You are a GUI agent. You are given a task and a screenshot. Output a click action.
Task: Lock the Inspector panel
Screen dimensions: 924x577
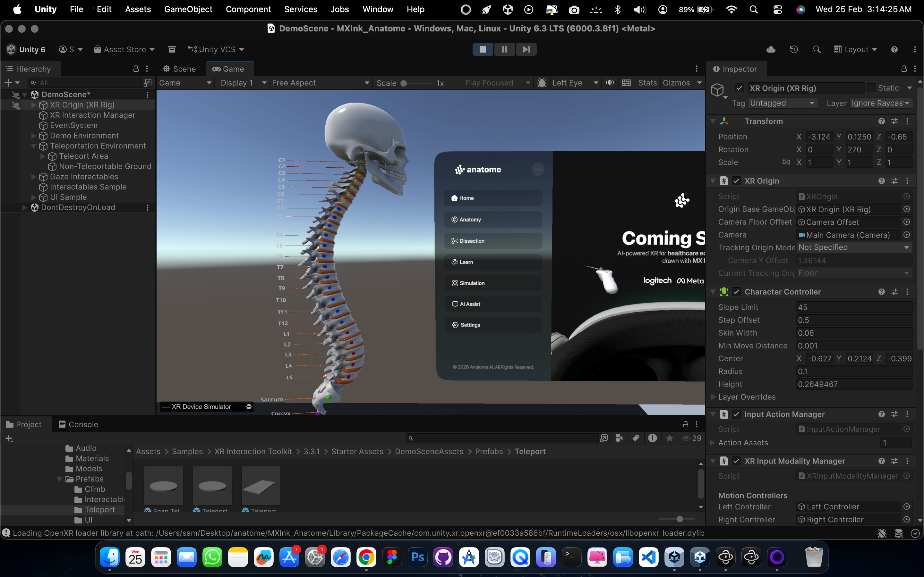tap(904, 69)
